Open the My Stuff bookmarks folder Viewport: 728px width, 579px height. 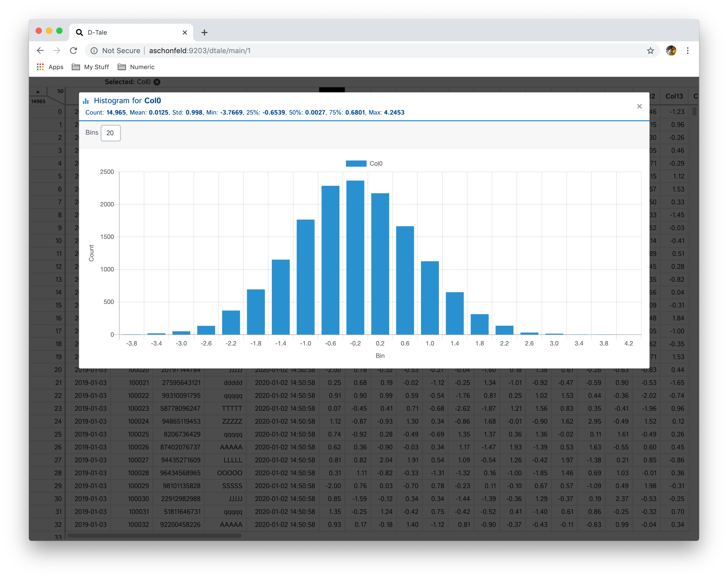point(91,67)
